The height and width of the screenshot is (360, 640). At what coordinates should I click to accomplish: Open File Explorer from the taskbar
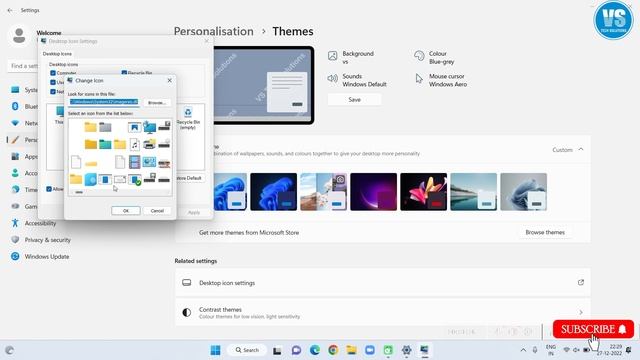[351, 350]
